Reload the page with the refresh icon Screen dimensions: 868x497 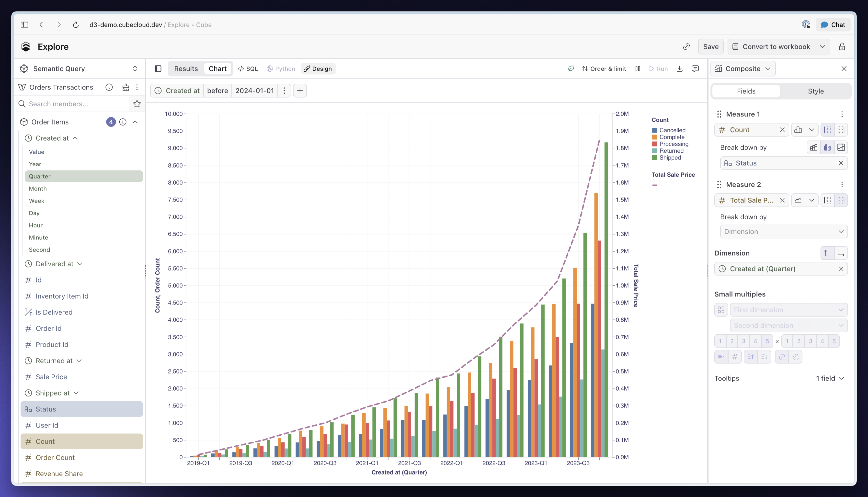76,24
